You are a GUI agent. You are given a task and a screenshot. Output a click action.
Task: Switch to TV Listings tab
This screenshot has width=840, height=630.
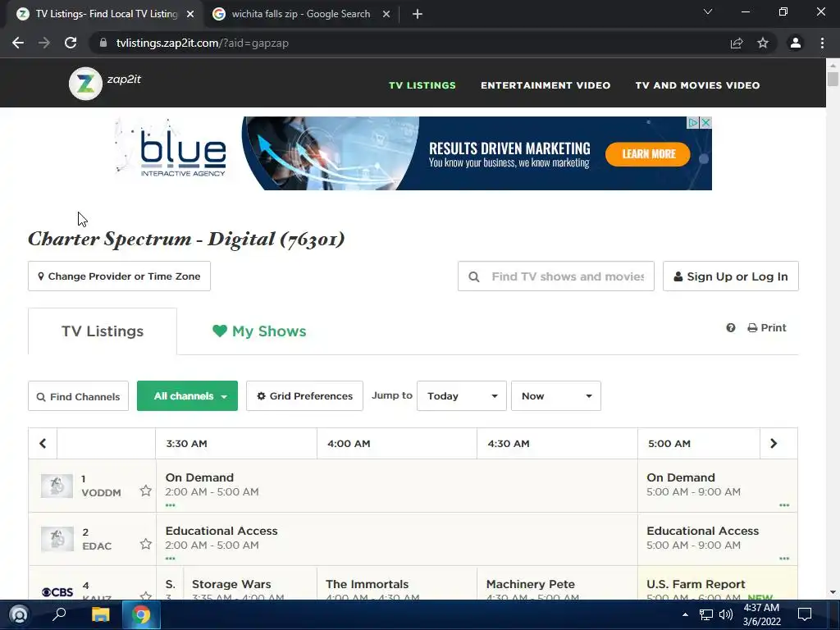pyautogui.click(x=103, y=331)
